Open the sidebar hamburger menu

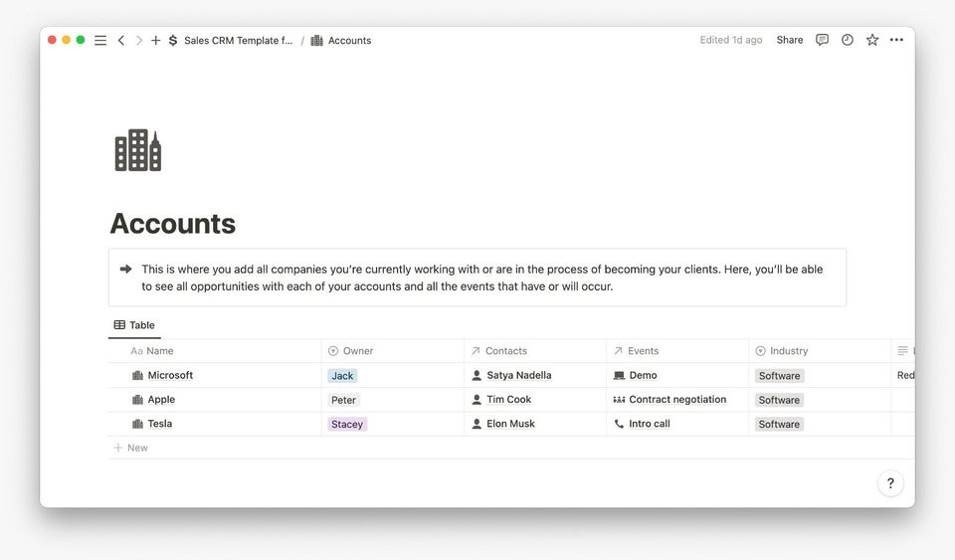coord(100,41)
